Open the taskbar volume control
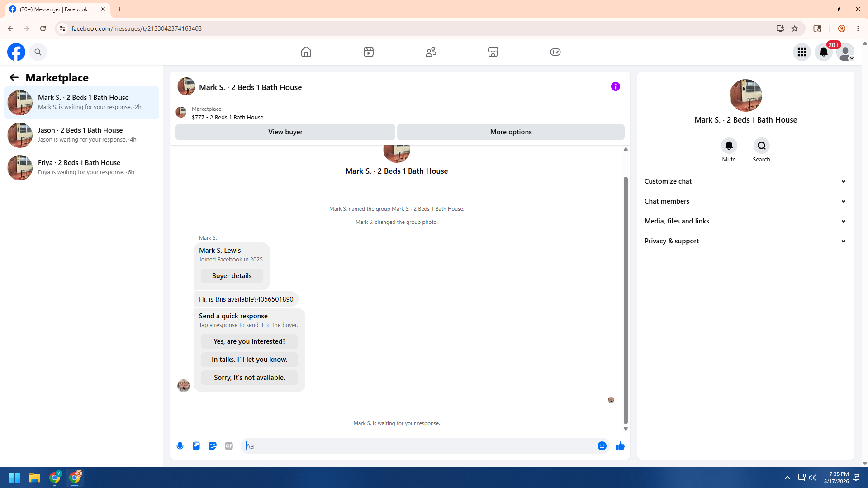This screenshot has width=868, height=488. 813,478
